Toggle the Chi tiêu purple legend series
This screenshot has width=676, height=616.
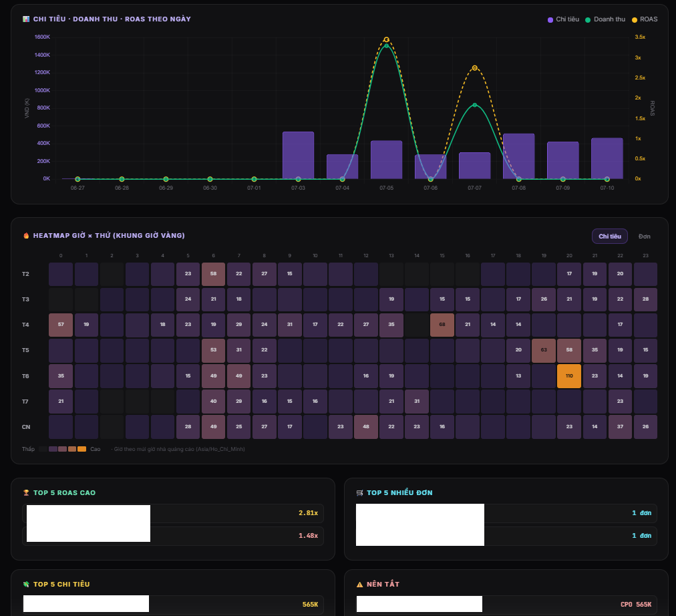click(563, 19)
